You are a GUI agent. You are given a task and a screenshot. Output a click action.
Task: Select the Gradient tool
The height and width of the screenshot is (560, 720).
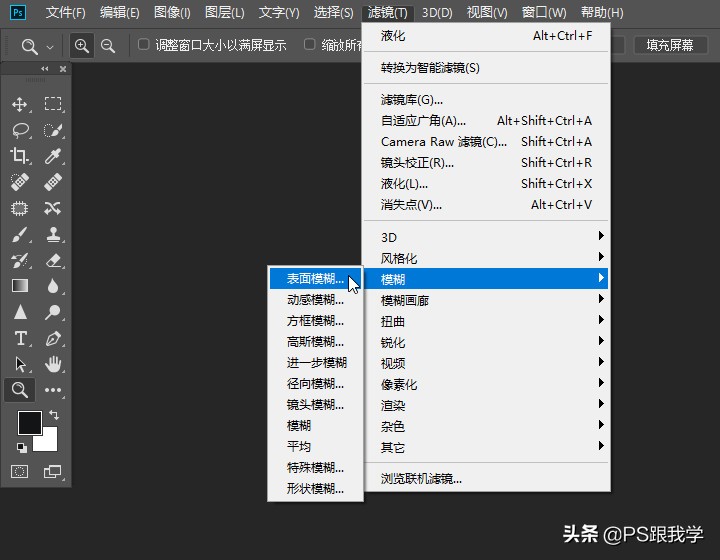tap(20, 286)
